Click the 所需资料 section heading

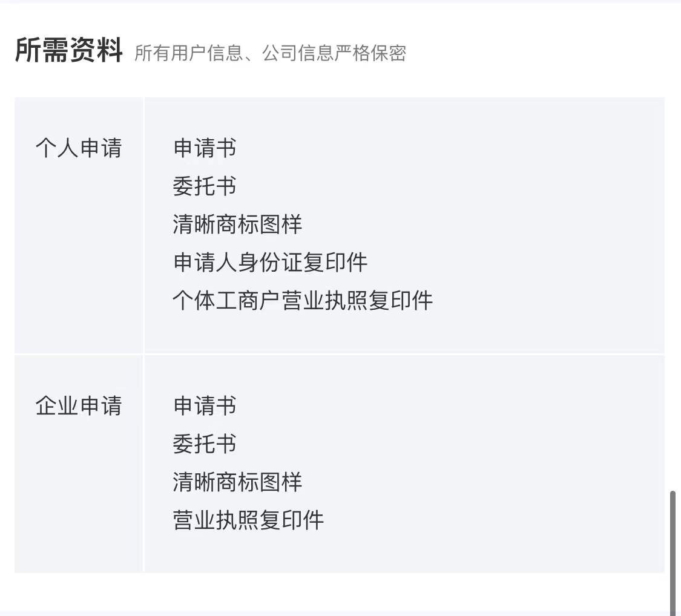tap(69, 51)
